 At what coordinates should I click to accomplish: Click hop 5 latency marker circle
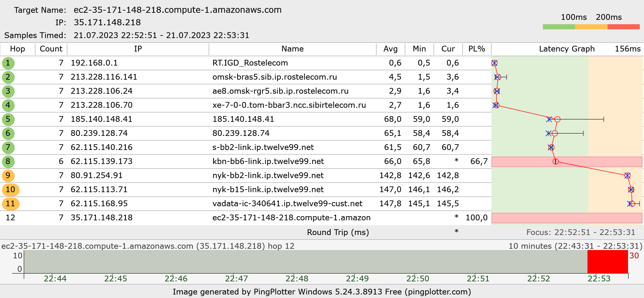557,119
